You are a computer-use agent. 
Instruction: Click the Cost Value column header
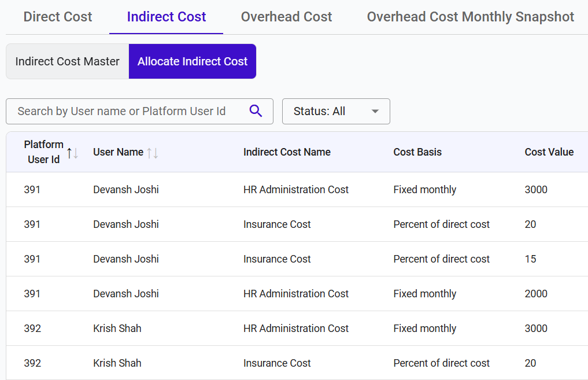pos(549,152)
